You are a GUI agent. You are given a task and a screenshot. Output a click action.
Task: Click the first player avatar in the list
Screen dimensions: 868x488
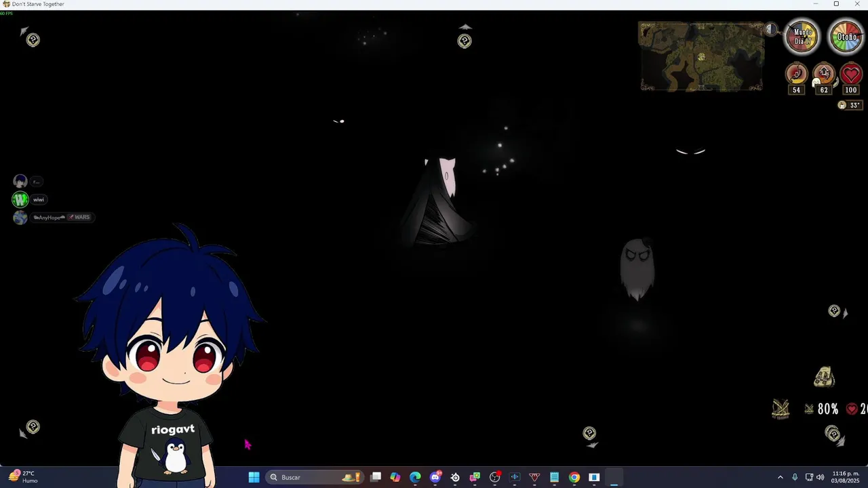(20, 181)
